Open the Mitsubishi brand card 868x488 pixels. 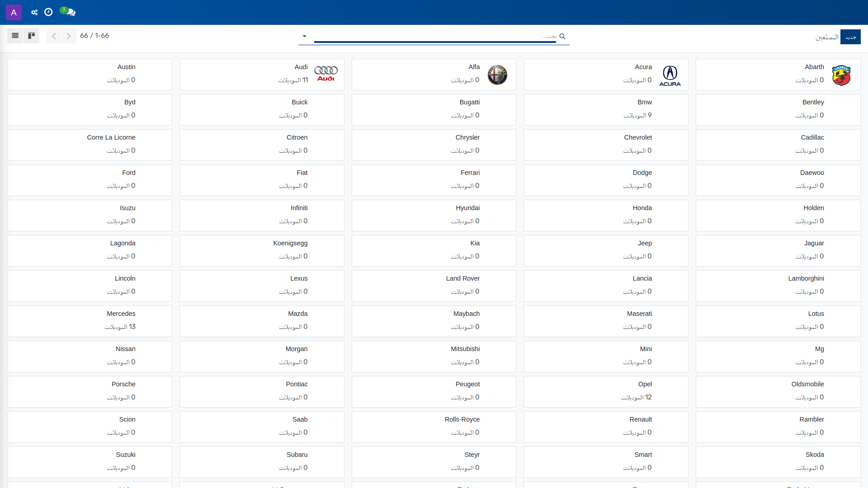[x=434, y=357]
